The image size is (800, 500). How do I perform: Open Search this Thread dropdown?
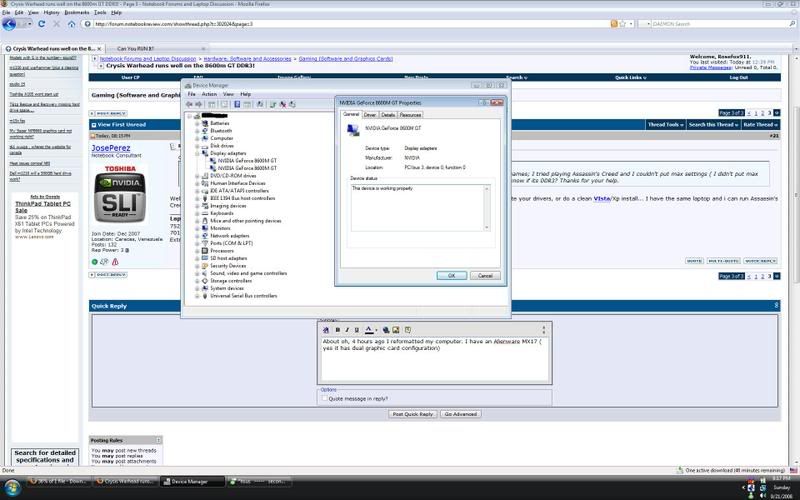click(x=713, y=124)
